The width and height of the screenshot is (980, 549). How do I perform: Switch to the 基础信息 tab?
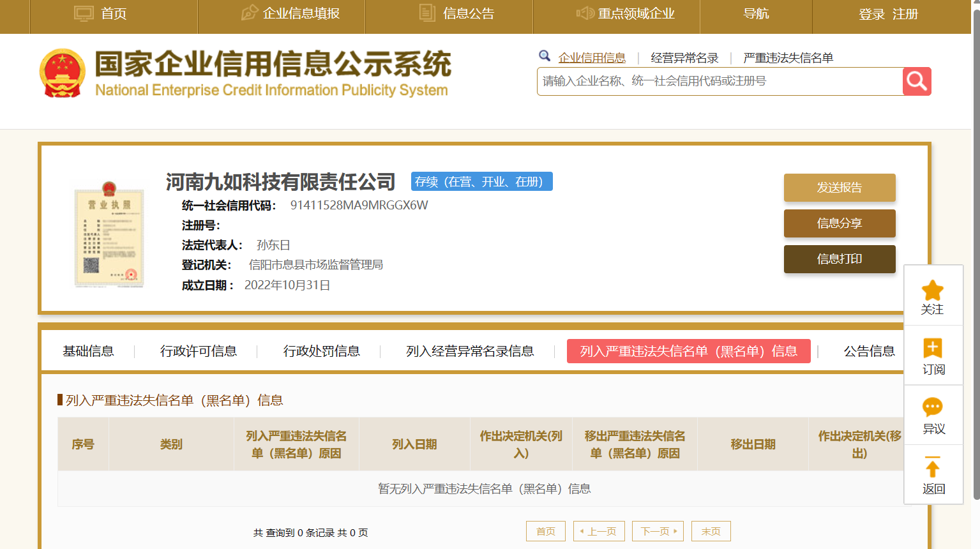[x=88, y=351]
